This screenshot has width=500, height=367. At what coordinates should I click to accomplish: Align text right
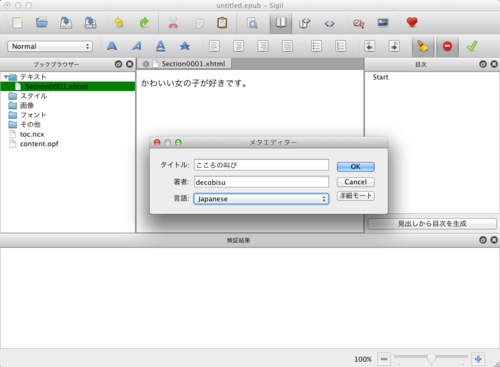click(x=263, y=46)
